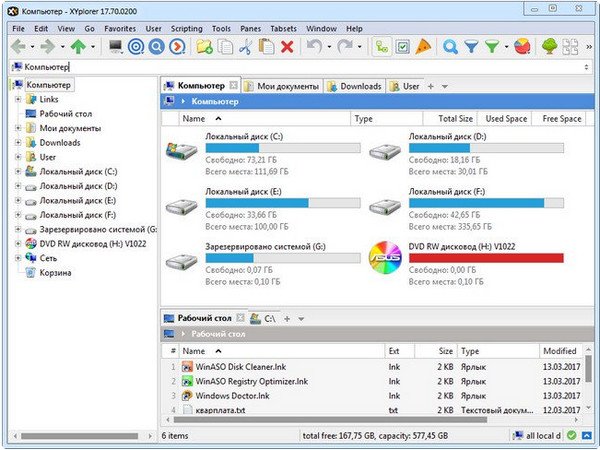This screenshot has width=600, height=450.
Task: Toggle the green Branch View button
Action: pyautogui.click(x=382, y=47)
